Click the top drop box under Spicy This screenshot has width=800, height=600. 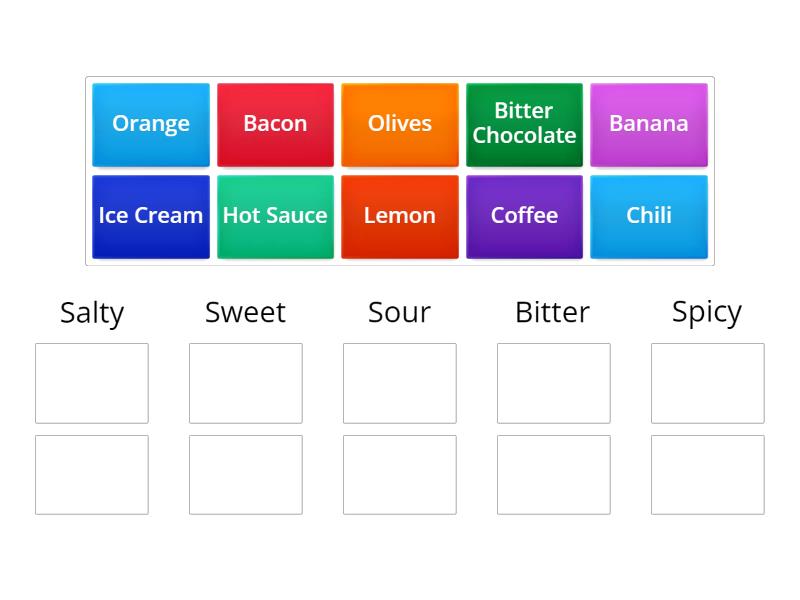tap(707, 383)
